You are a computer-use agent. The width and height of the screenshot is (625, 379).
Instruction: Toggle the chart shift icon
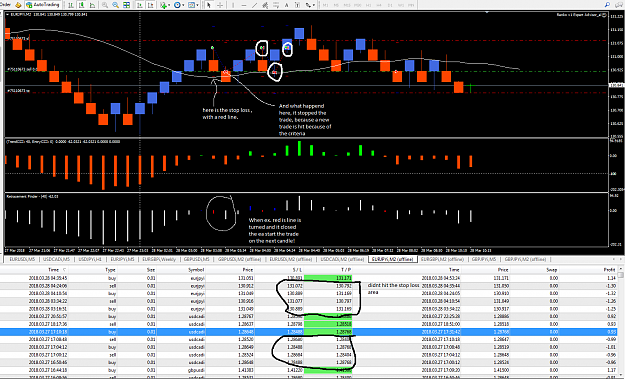coord(151,5)
